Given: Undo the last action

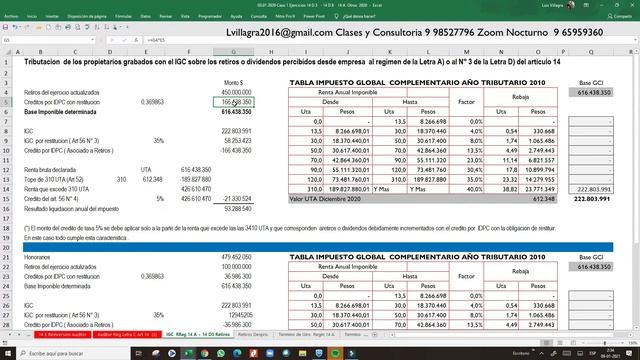Looking at the screenshot, I should pyautogui.click(x=14, y=27).
